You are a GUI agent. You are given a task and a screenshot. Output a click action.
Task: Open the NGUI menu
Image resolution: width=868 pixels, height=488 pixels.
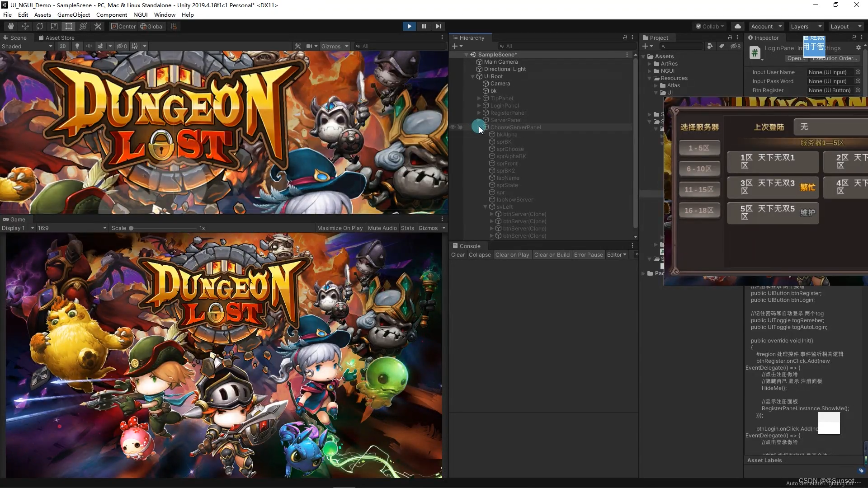pos(140,14)
